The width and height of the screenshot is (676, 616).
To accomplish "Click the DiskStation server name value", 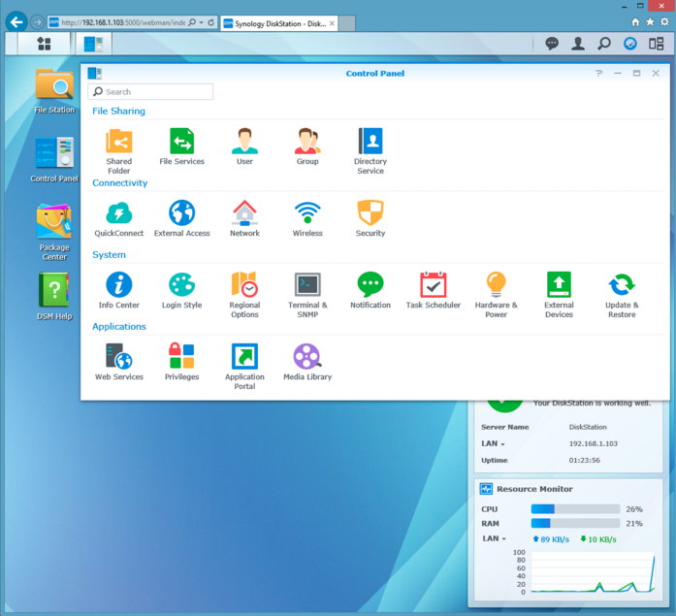I will 588,427.
